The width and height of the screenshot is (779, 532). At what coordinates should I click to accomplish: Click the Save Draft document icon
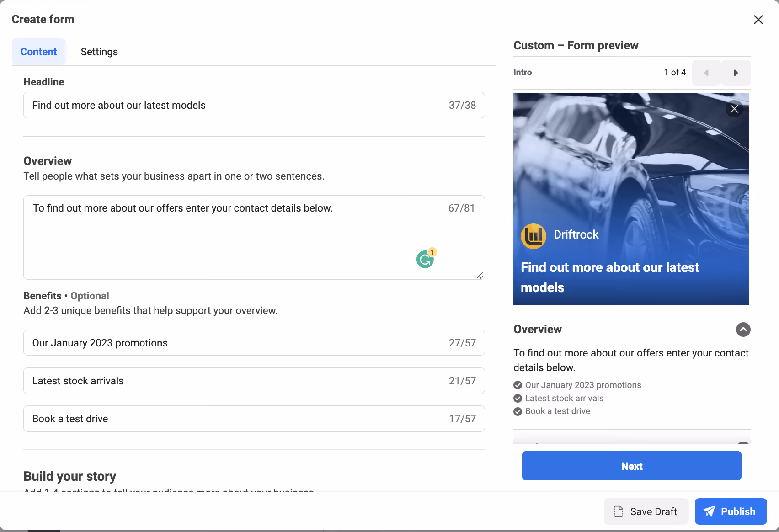click(x=619, y=511)
